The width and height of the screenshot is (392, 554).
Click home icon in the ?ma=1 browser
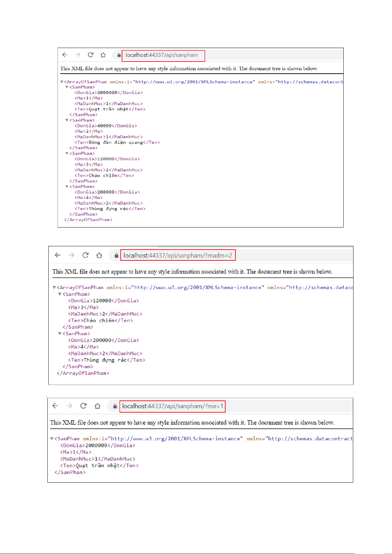tap(97, 406)
